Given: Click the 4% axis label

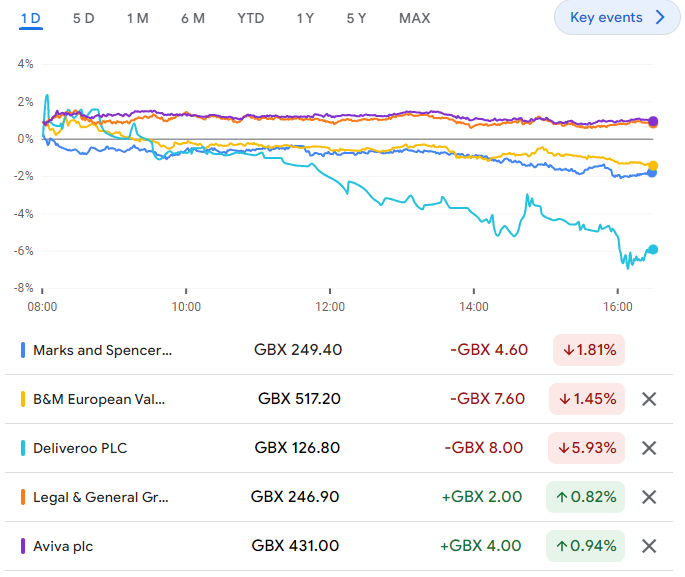Looking at the screenshot, I should pos(25,64).
